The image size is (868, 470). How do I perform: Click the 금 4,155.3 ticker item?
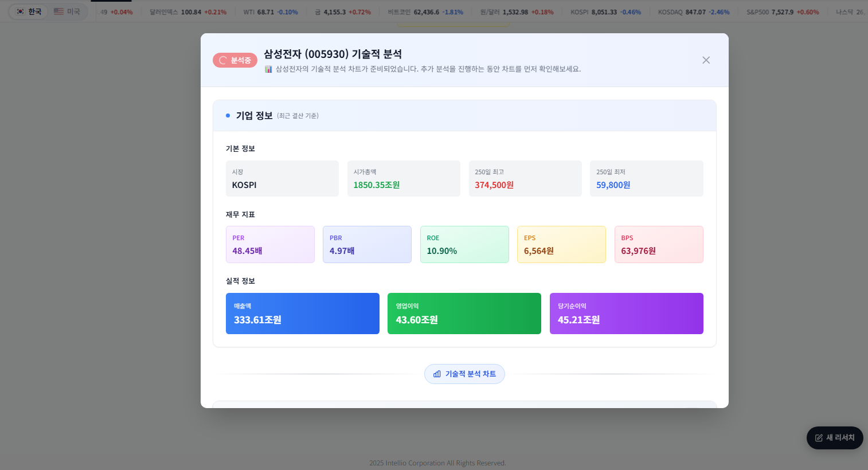click(x=343, y=12)
